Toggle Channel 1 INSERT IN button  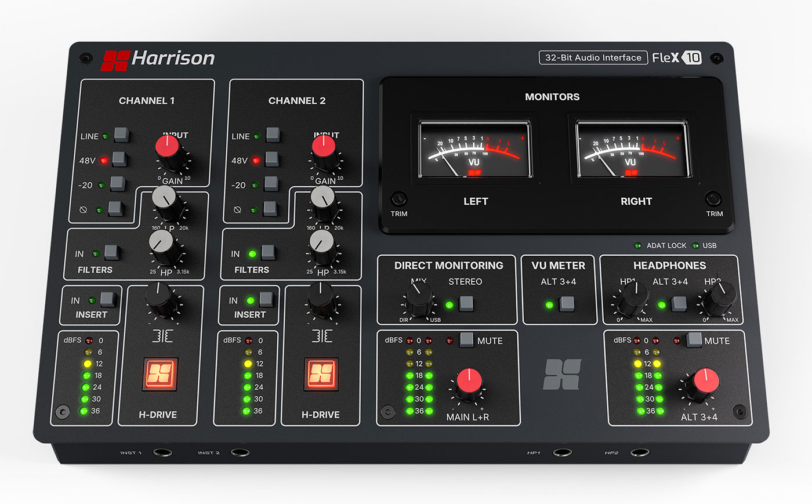(x=108, y=299)
